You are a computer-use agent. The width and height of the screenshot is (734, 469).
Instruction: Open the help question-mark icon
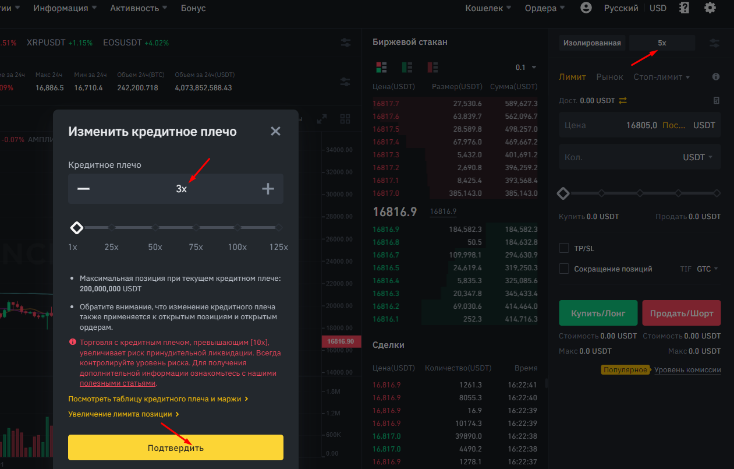684,7
